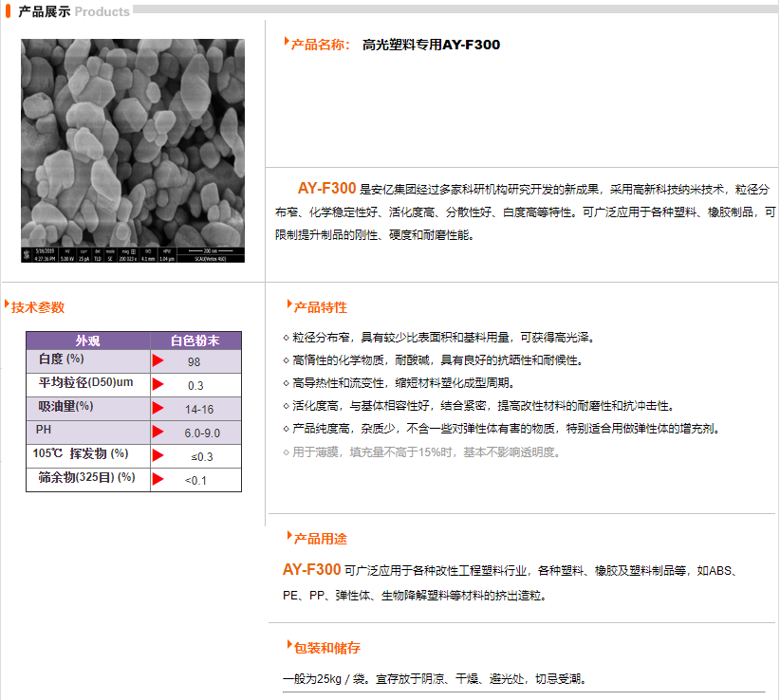
Task: Click the 外观 table header cell
Action: pyautogui.click(x=88, y=341)
